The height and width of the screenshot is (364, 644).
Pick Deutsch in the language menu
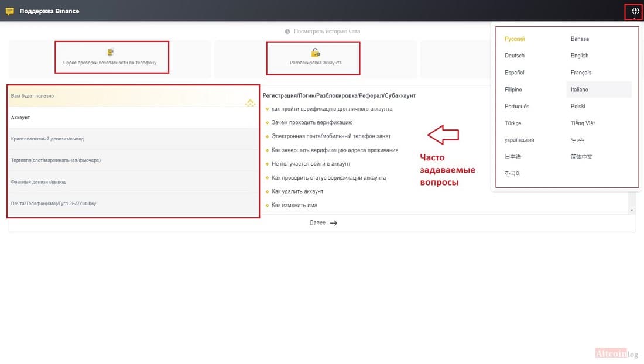tap(514, 56)
